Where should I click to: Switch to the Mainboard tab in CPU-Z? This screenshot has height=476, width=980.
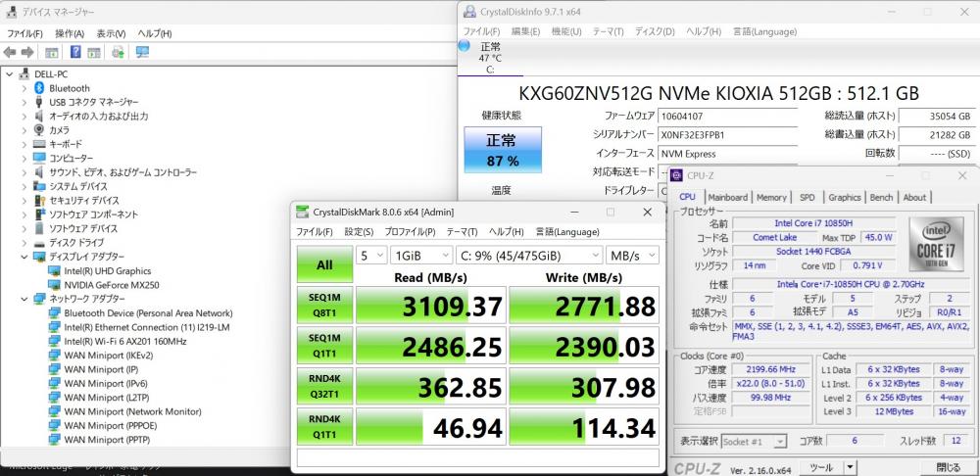727,197
